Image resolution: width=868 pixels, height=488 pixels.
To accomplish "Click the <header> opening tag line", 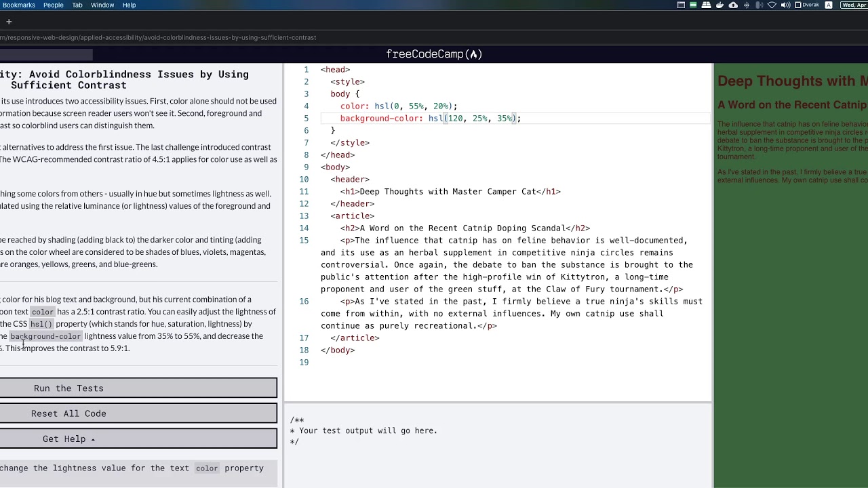I will (x=350, y=179).
